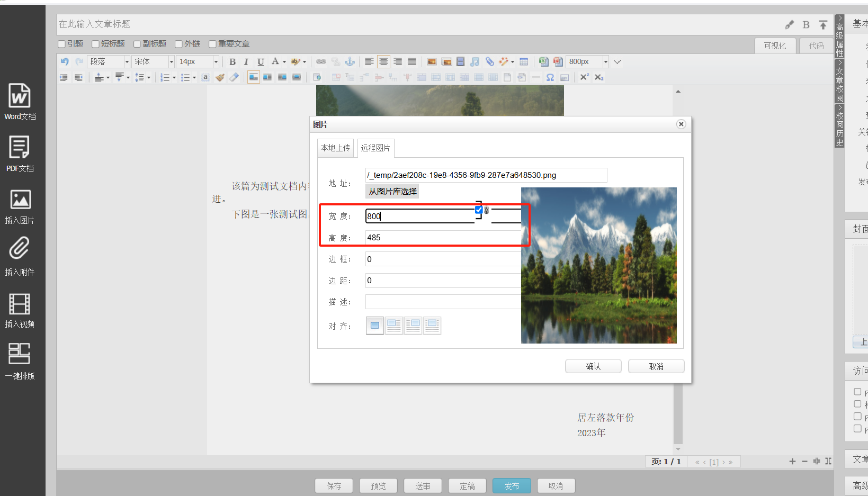Switch to the 代码 editor tab
868x496 pixels.
pos(816,46)
